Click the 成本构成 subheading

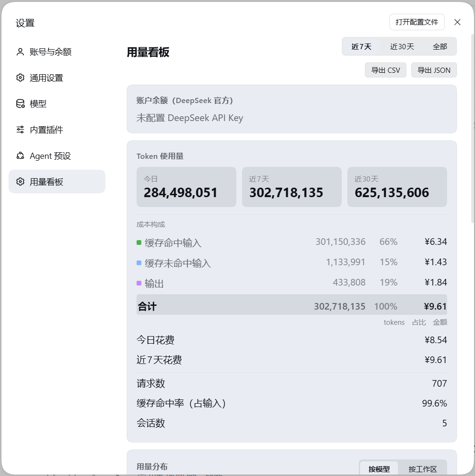point(151,225)
